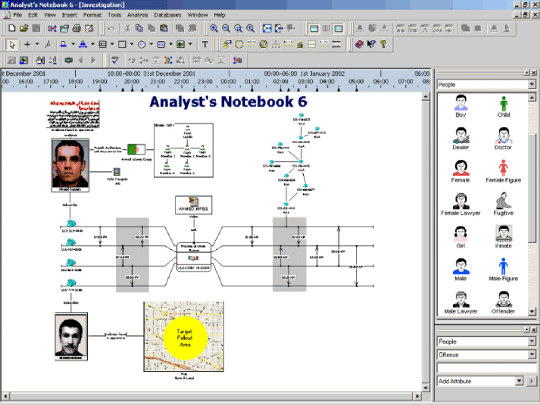Viewport: 540px width, 405px height.
Task: Open Find with the binoculars icon
Action: (40, 60)
